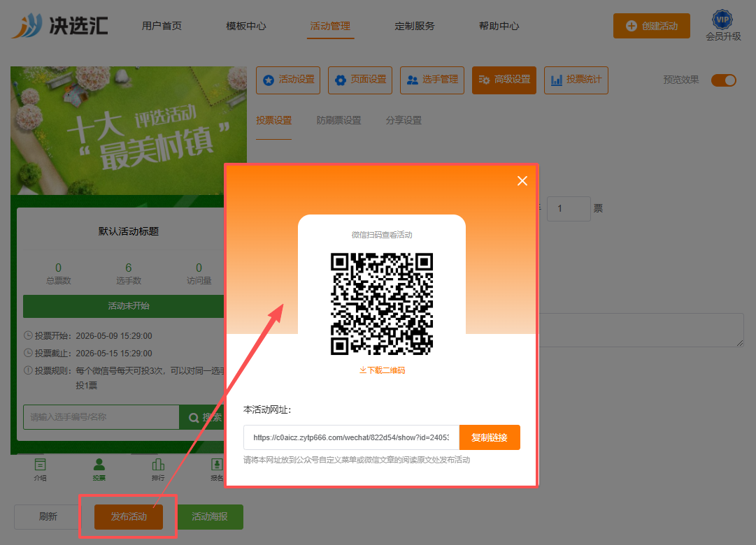The width and height of the screenshot is (756, 545).
Task: Click the 投票截止 2026-05-15 time row
Action: tap(88, 354)
